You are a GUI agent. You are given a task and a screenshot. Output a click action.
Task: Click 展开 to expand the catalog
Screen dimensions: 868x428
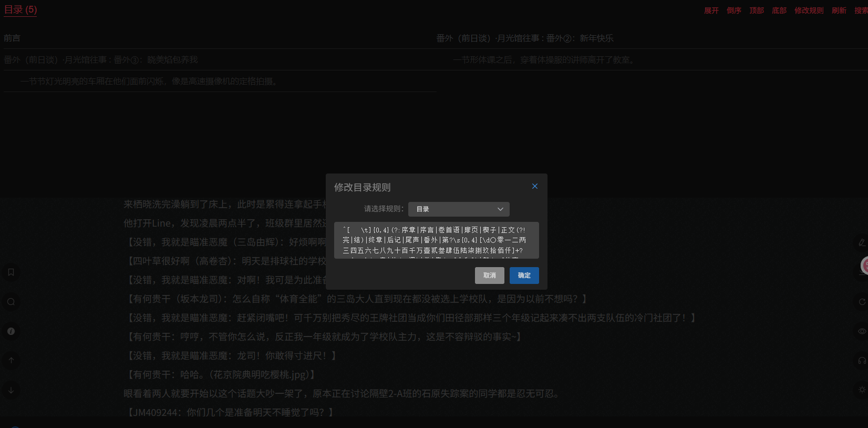[x=711, y=11]
